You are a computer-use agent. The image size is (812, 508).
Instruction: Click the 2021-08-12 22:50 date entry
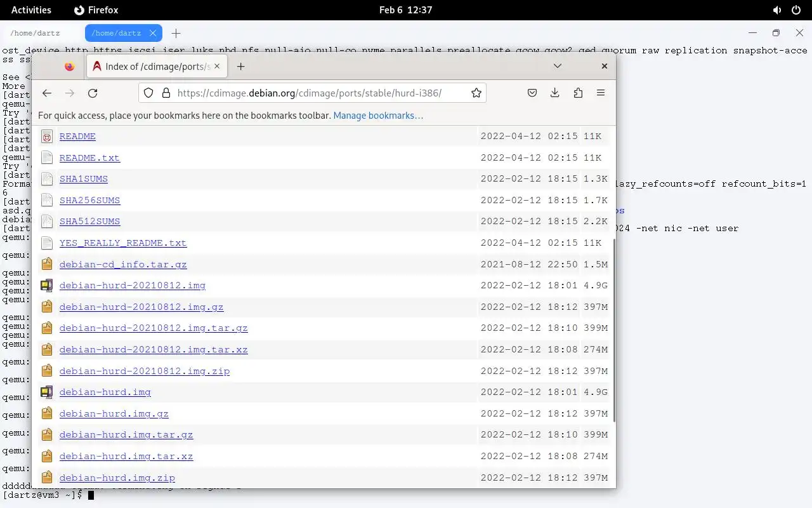[529, 264]
